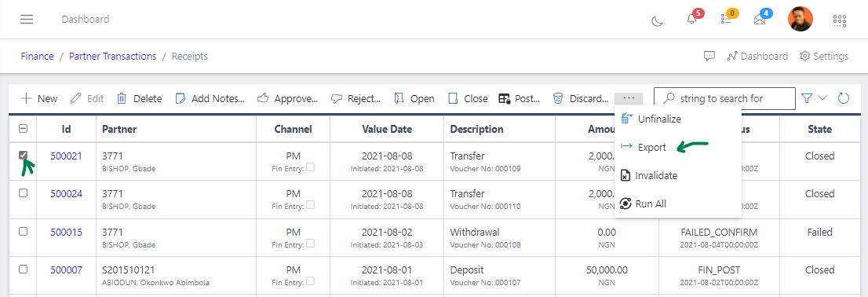Focus the string to search for field

724,99
